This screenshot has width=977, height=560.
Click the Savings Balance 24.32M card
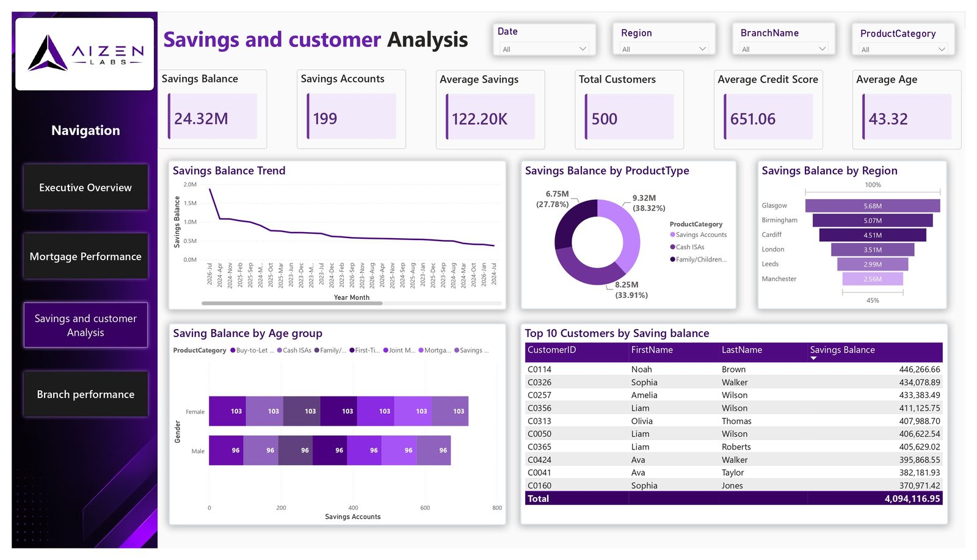pos(212,109)
